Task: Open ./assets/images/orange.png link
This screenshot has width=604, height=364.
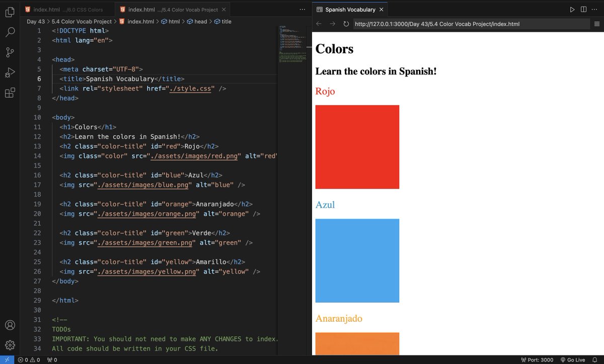Action: point(146,214)
